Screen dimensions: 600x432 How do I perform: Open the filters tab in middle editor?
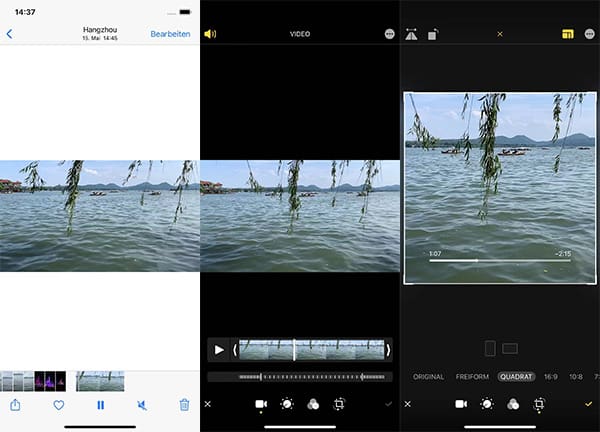click(313, 404)
